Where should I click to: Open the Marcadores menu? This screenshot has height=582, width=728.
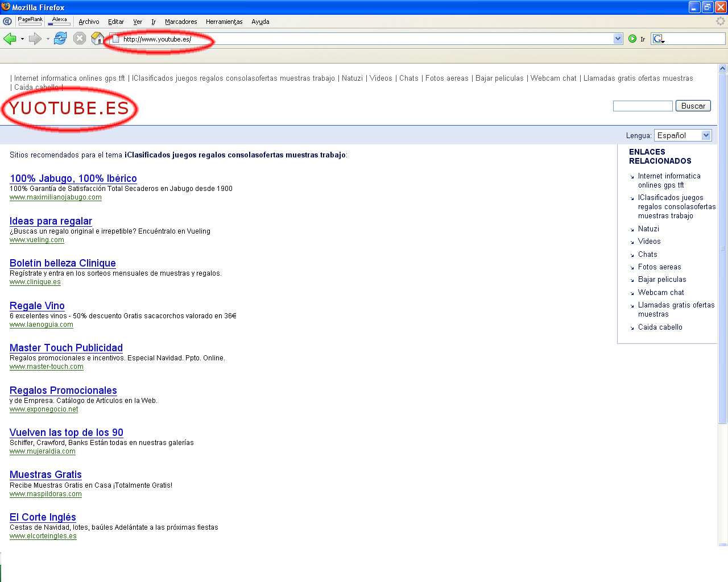click(x=181, y=22)
